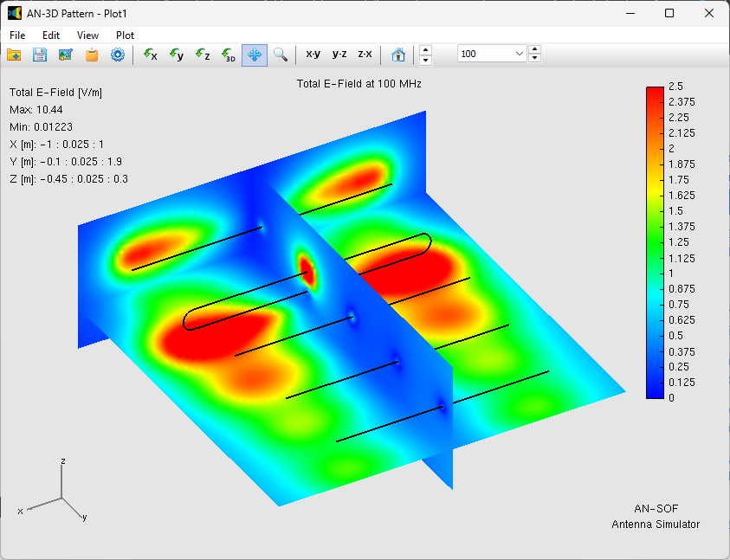Screen dimensions: 730x560
Task: Click the xyz axes triad indicator
Action: 55,491
